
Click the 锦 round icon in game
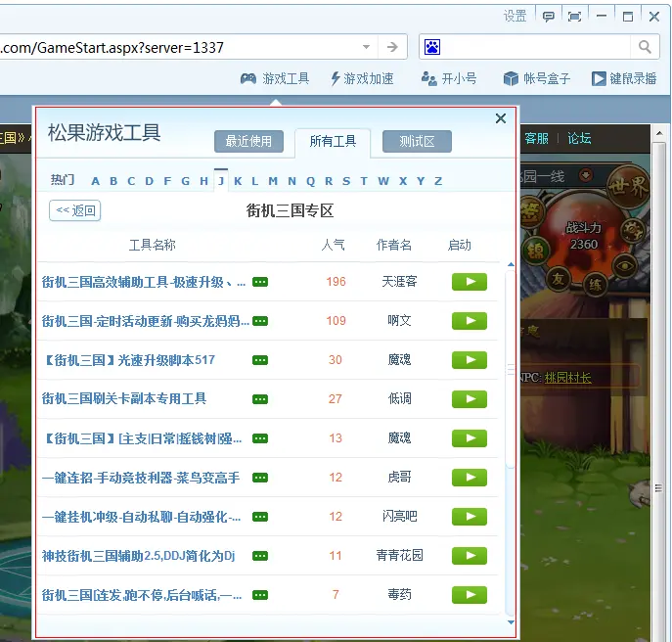[536, 251]
